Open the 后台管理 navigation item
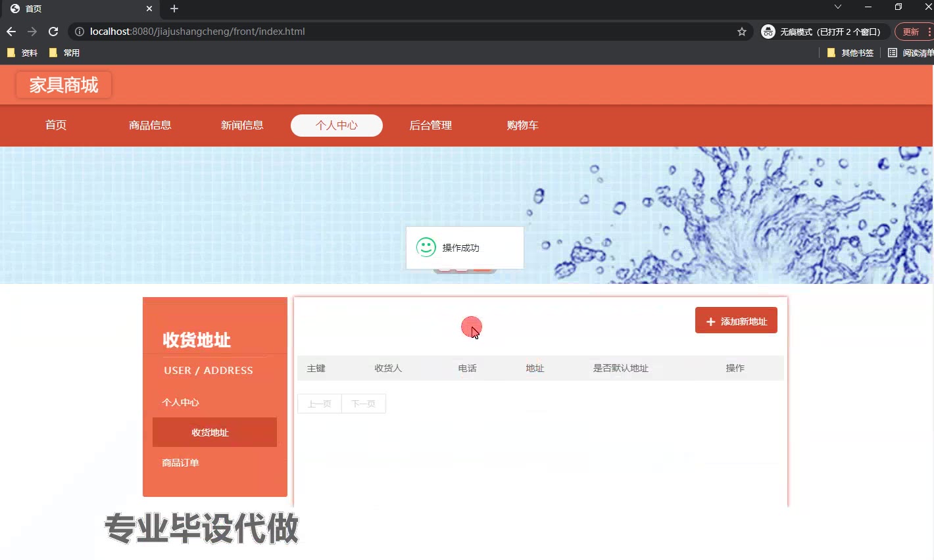This screenshot has height=560, width=934. tap(431, 126)
